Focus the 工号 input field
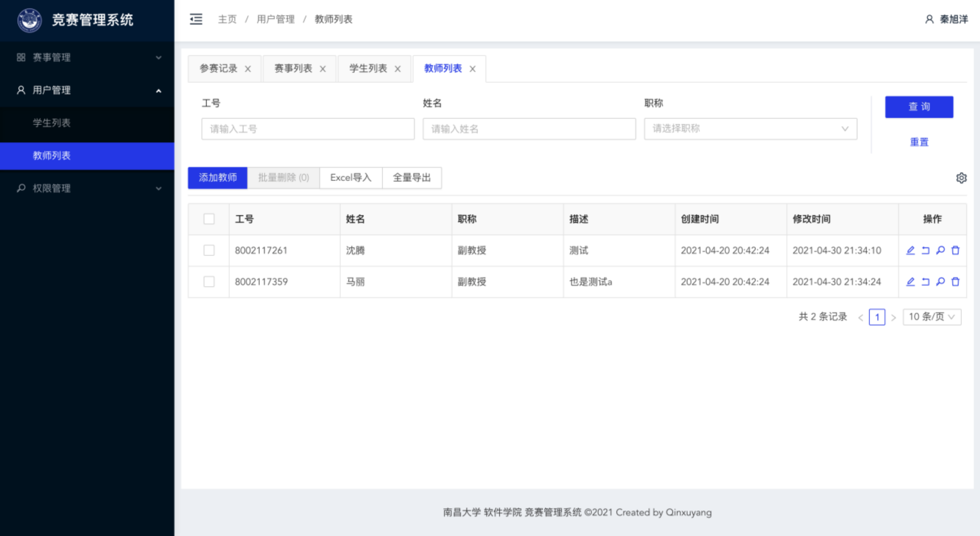980x536 pixels. click(x=308, y=129)
